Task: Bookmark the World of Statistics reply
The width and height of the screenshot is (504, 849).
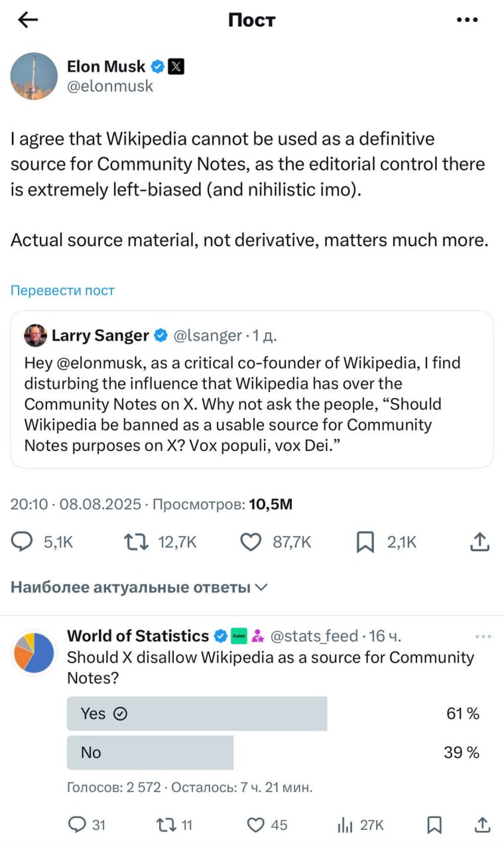Action: pos(434,824)
